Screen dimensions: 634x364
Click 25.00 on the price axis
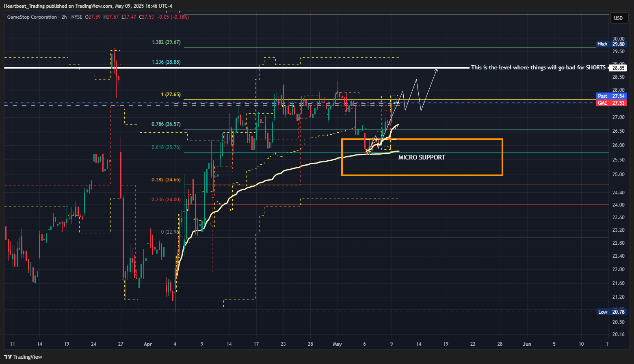point(618,174)
